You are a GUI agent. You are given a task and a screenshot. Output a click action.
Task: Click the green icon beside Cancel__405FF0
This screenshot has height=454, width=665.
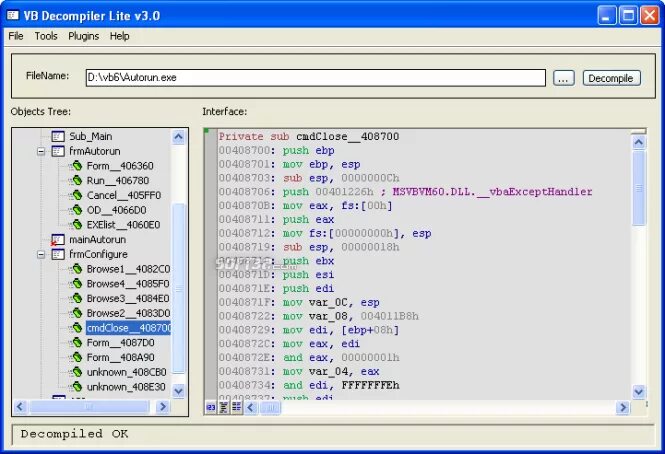click(77, 195)
